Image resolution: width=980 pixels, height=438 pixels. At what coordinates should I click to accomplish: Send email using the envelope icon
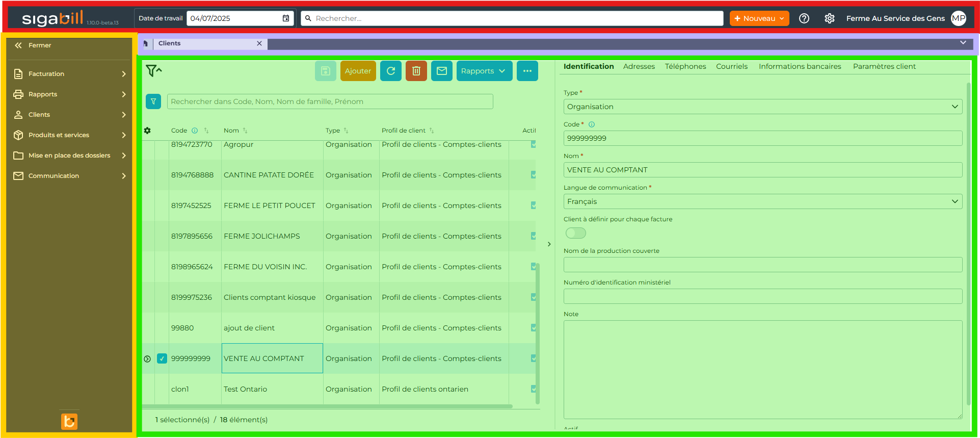442,71
